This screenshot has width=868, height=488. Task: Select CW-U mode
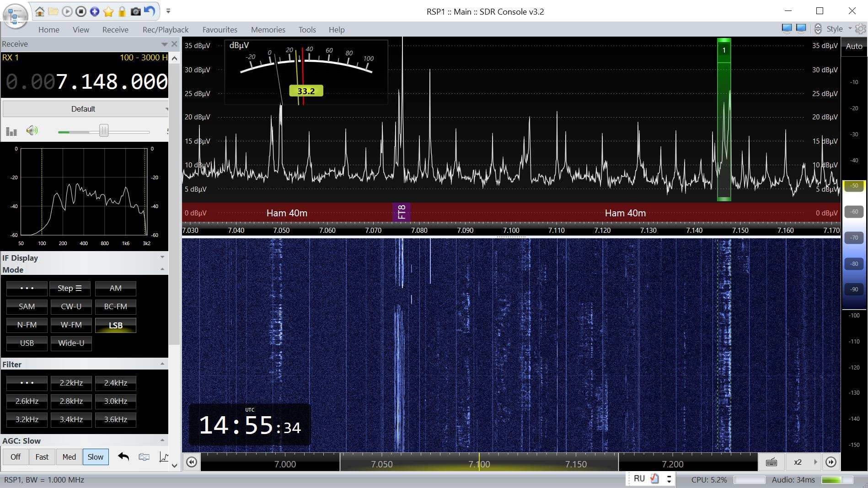[71, 306]
